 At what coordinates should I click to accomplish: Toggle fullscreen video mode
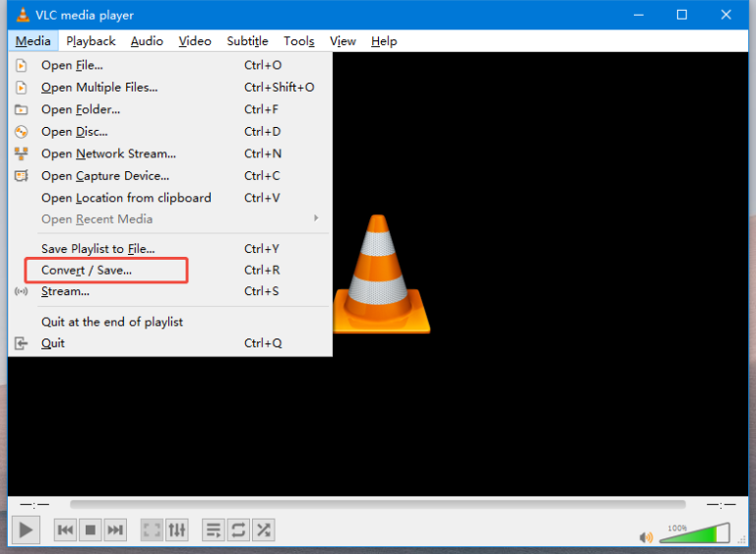[152, 530]
